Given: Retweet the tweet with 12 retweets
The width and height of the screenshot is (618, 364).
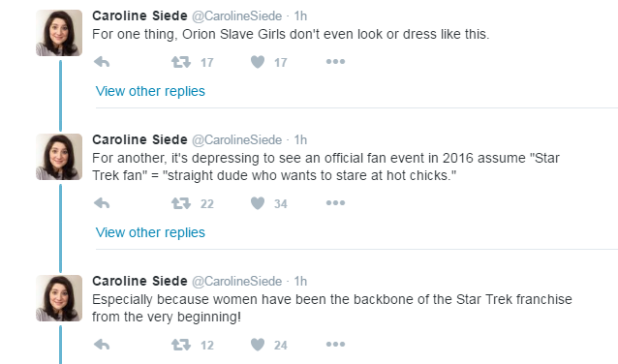Looking at the screenshot, I should [181, 345].
